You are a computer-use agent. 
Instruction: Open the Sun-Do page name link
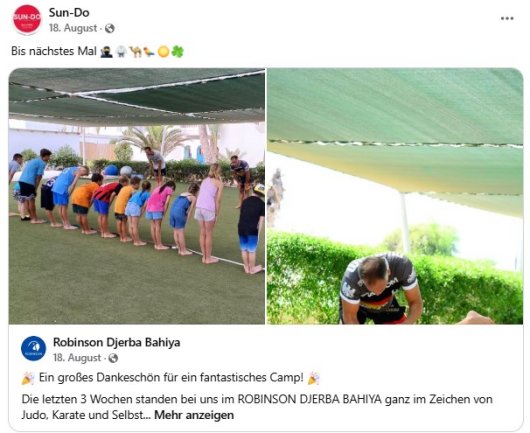(x=69, y=13)
